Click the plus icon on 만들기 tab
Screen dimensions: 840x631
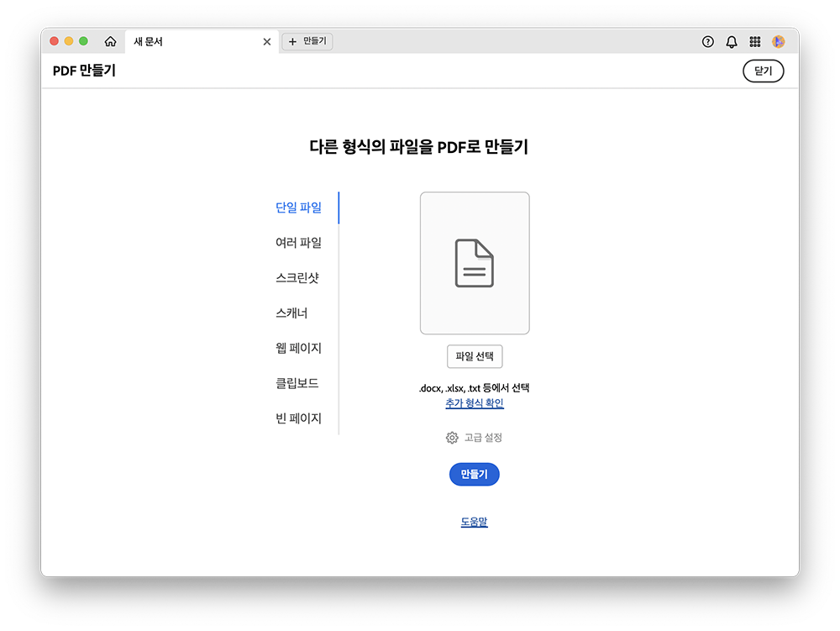tap(291, 40)
